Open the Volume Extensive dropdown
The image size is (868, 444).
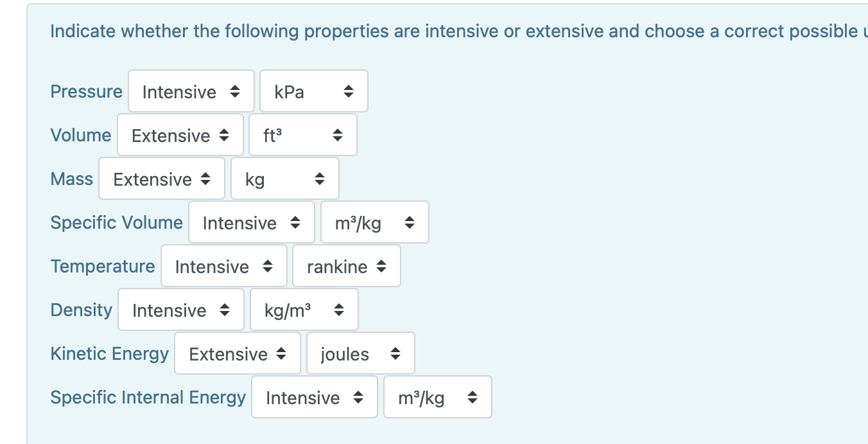[x=180, y=134]
